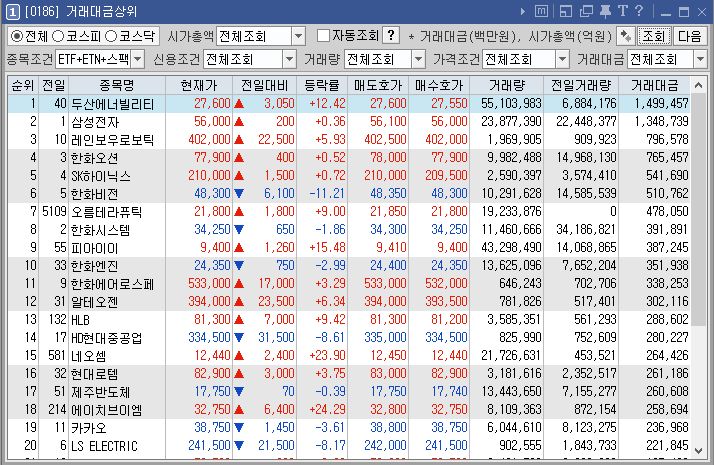Click the play arrow icon in title bar

(x=522, y=11)
